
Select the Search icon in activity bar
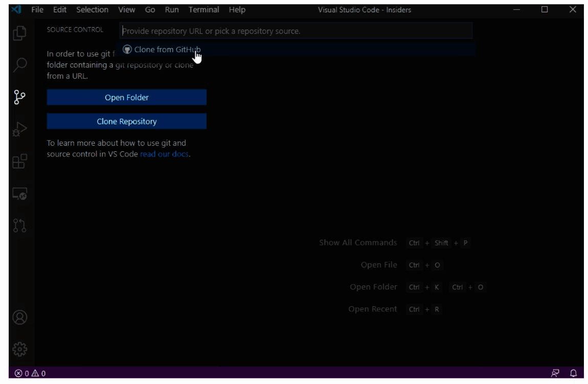[19, 64]
